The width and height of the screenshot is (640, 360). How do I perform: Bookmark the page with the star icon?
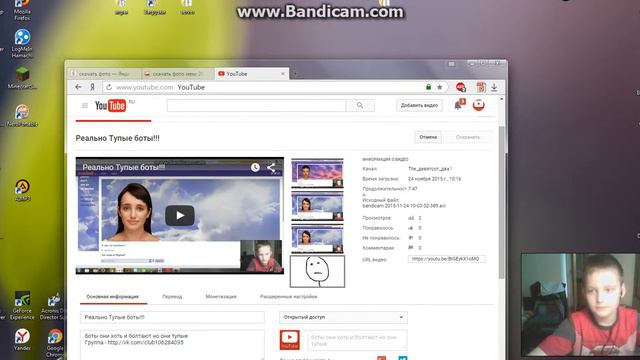coord(440,87)
